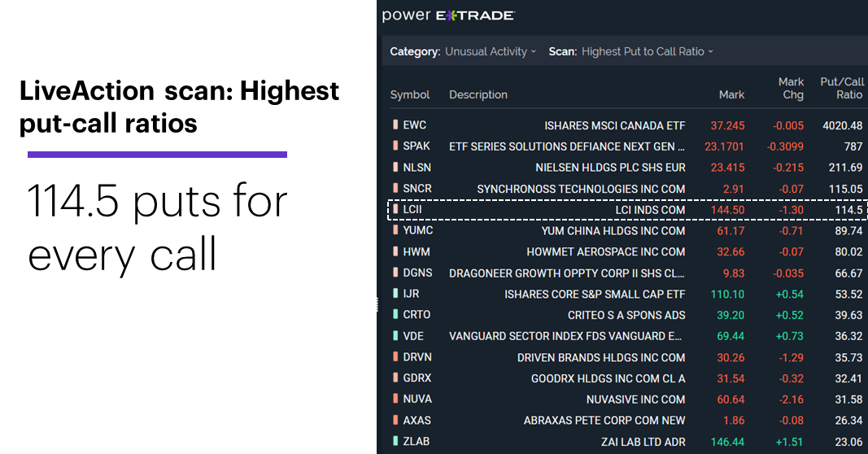Image resolution: width=868 pixels, height=454 pixels.
Task: Click the red indicator bar beside NLSN
Action: coord(395,167)
